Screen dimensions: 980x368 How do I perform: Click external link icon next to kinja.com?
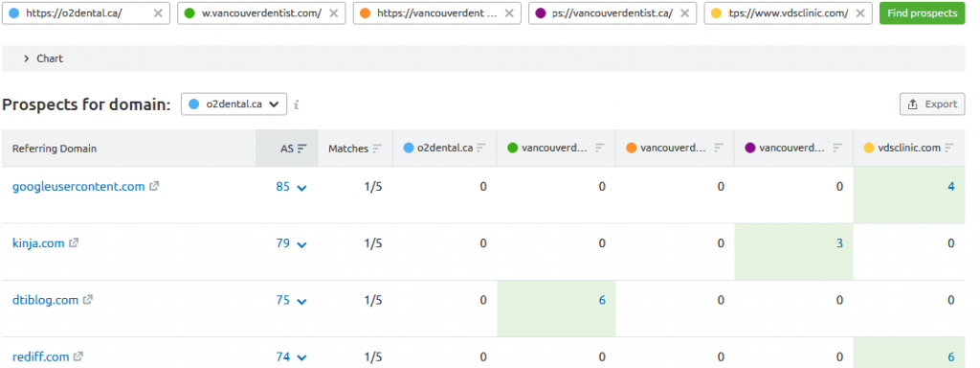pos(74,242)
